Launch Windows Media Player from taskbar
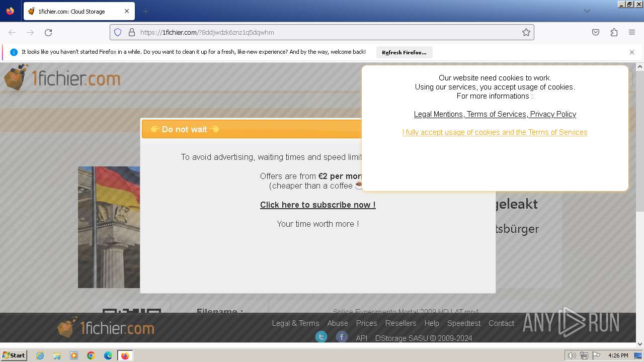The width and height of the screenshot is (644, 362). coord(74,355)
